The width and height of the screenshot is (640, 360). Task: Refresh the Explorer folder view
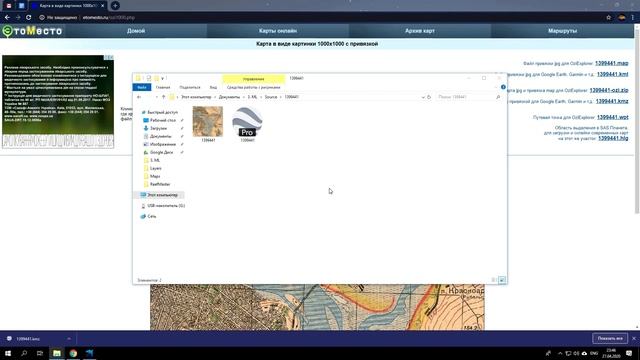click(x=429, y=97)
